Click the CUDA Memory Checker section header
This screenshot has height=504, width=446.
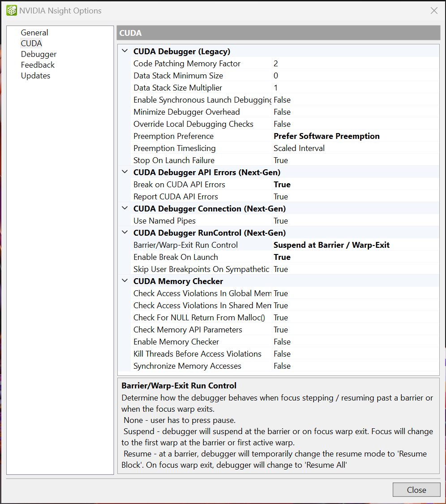click(x=178, y=281)
